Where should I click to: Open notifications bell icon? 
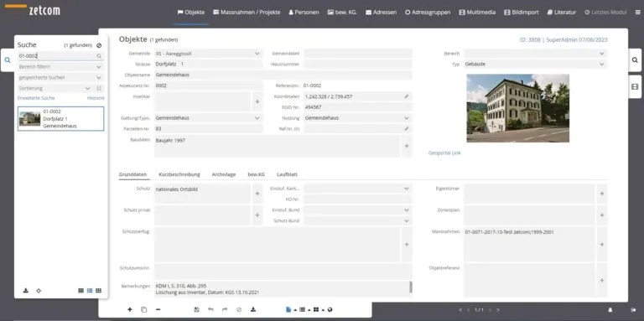610,310
